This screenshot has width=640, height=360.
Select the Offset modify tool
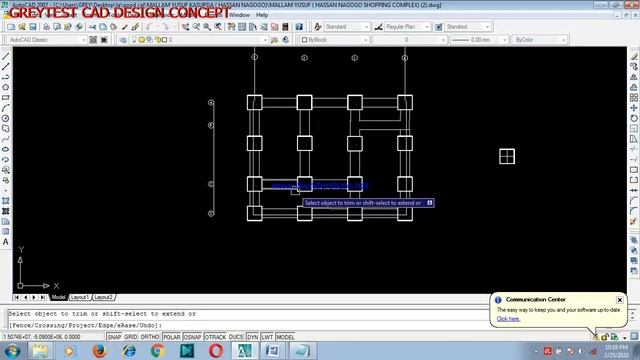point(633,87)
